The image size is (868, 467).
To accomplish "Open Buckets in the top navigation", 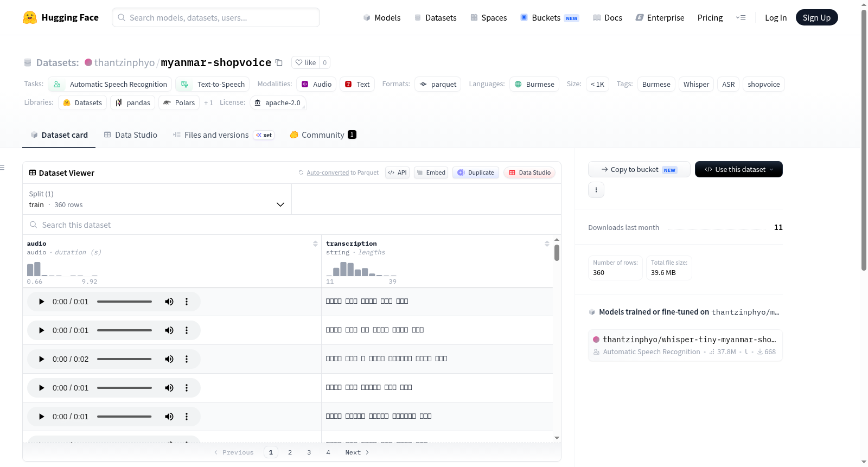I will pos(550,17).
